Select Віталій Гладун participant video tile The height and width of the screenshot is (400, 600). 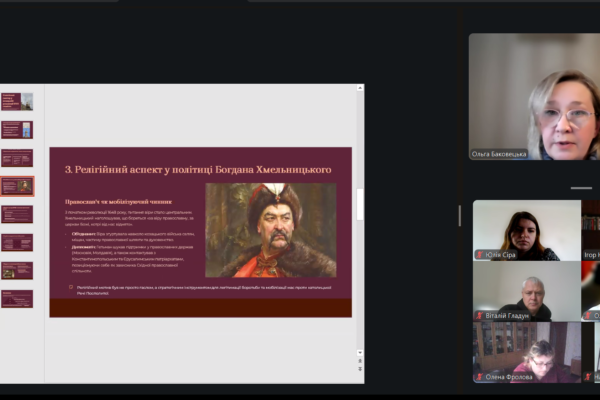526,290
